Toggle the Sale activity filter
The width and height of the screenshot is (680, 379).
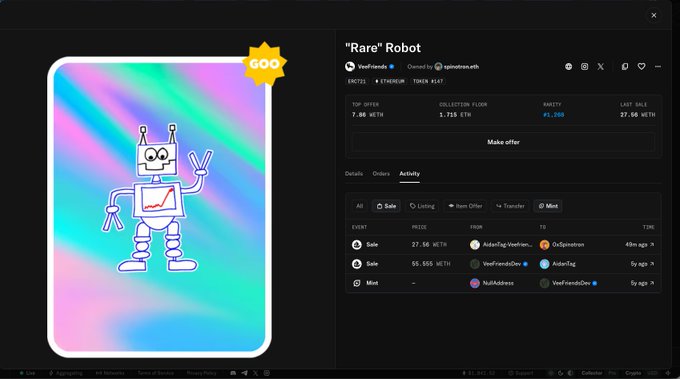386,206
